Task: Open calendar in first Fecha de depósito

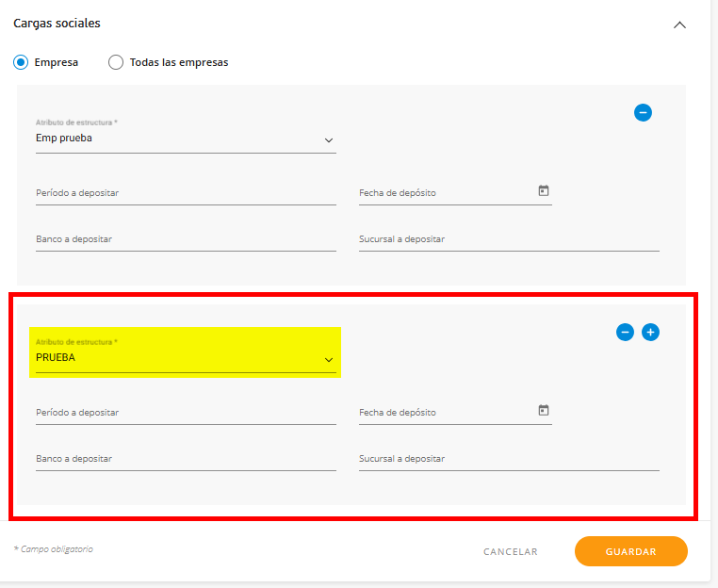Action: [544, 191]
